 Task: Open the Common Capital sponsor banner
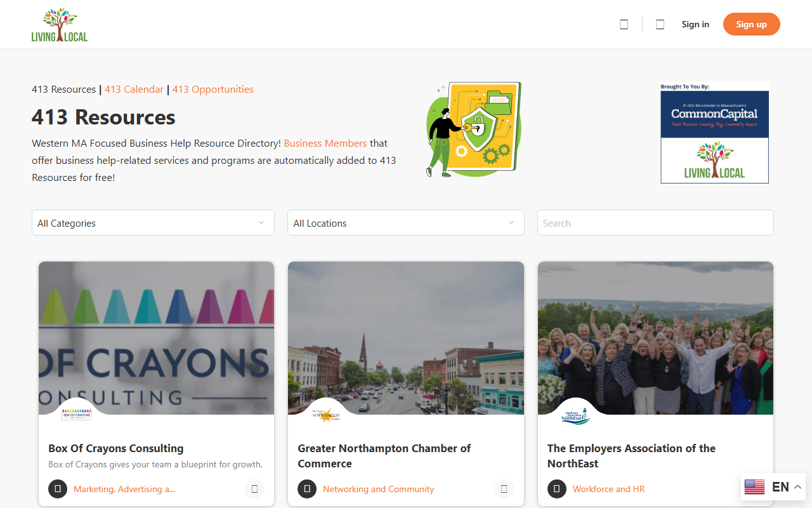[715, 133]
